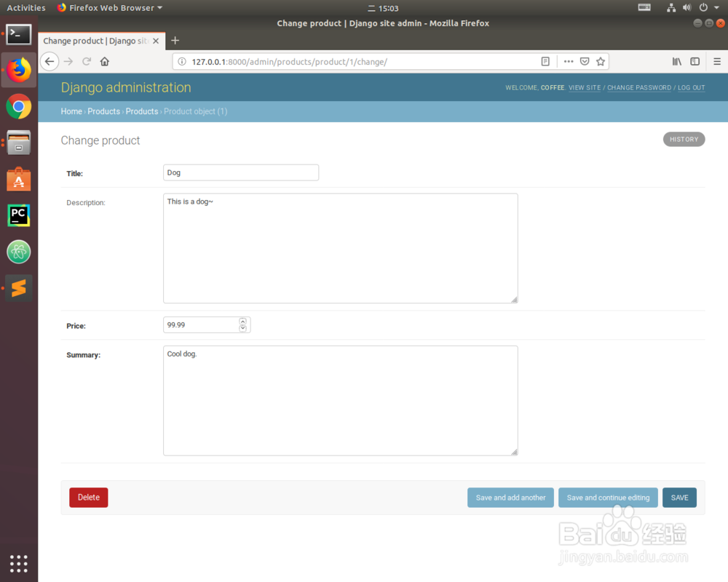This screenshot has width=728, height=582.
Task: Show the Firefox sidebars
Action: tap(695, 62)
